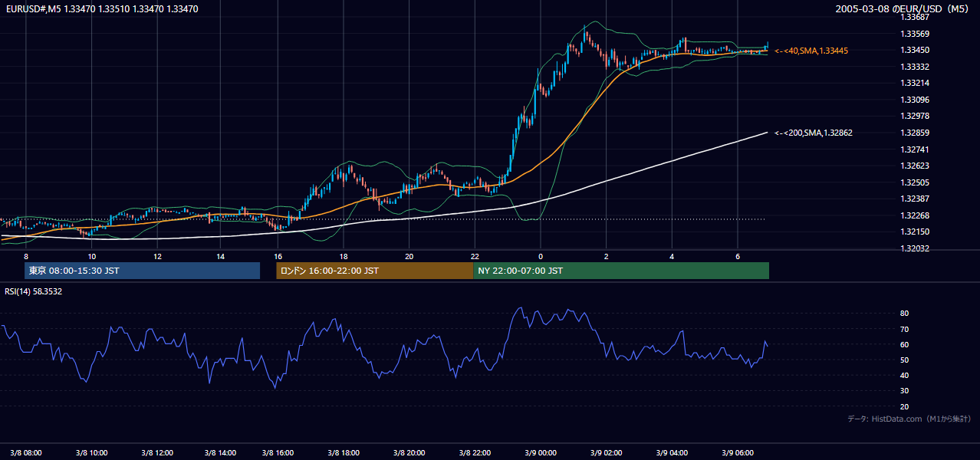Click hour tick 0 under price chart
Image resolution: width=980 pixels, height=460 pixels.
540,256
